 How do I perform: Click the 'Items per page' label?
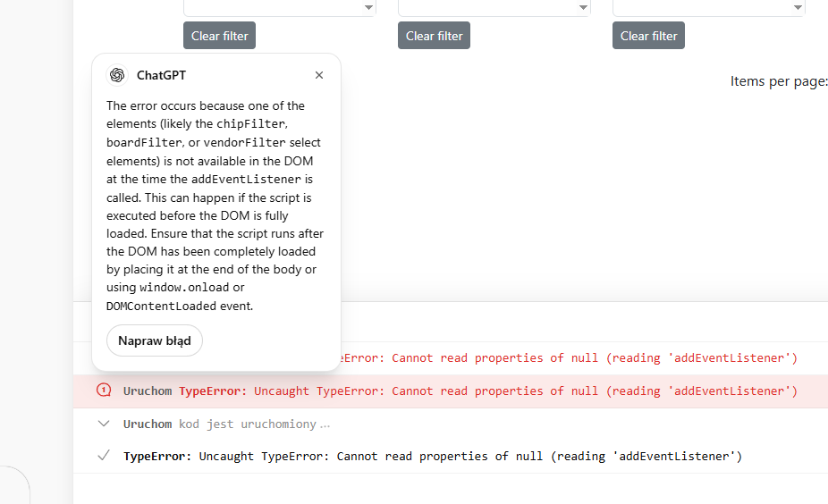[x=779, y=81]
